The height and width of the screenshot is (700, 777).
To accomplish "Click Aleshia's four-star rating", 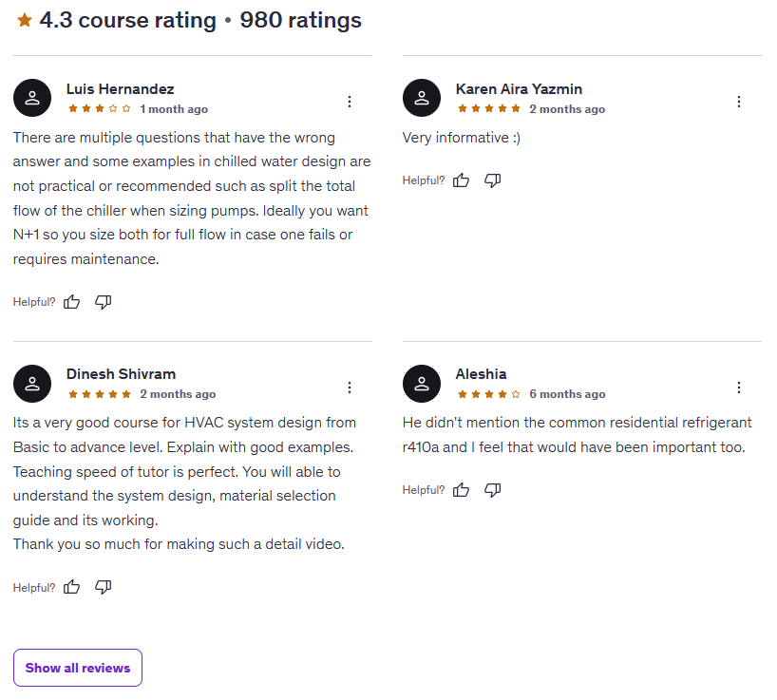I will click(x=489, y=394).
